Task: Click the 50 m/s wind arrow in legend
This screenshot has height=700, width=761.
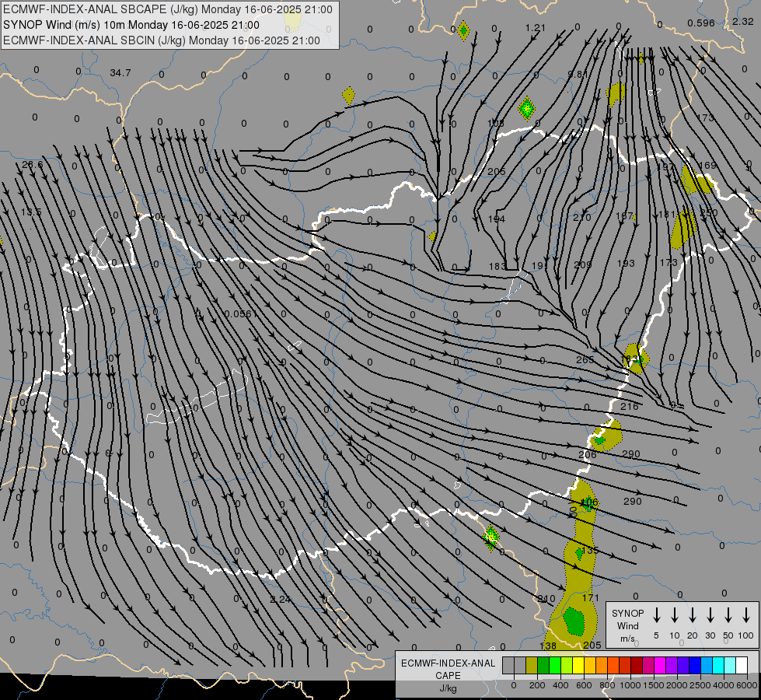Action: (728, 615)
